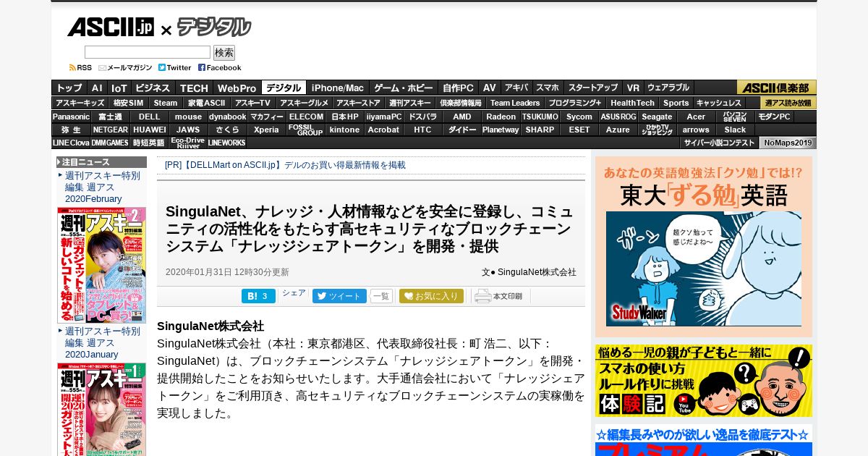Open the Acer brand button
Screen dimensions: 868x456
[697, 117]
